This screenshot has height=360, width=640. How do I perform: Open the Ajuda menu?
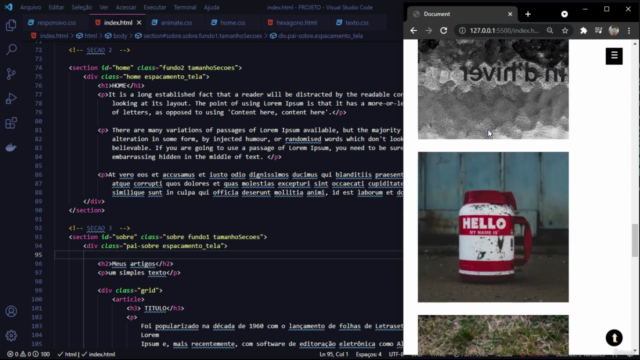211,7
